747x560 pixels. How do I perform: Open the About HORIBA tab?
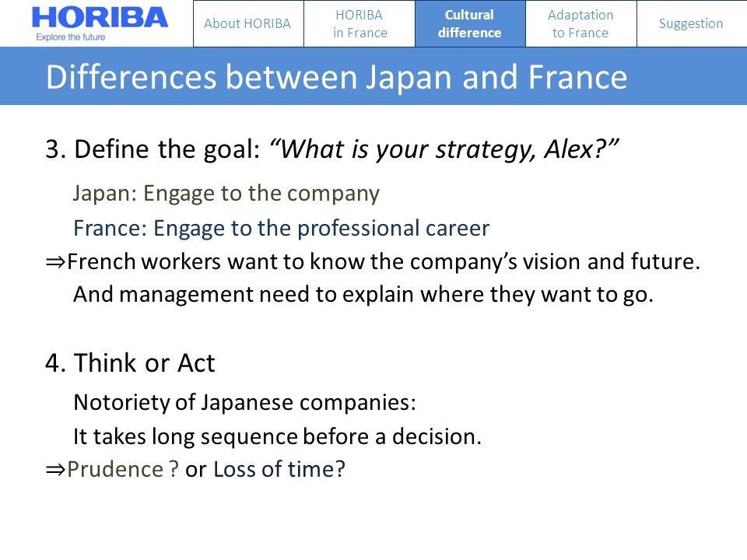[248, 23]
